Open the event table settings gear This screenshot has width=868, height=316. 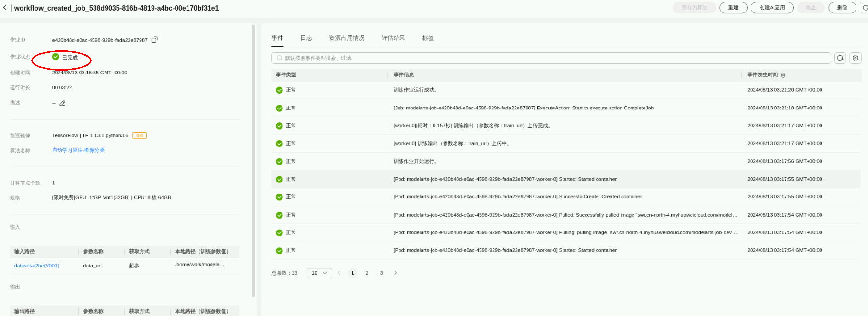(x=856, y=58)
